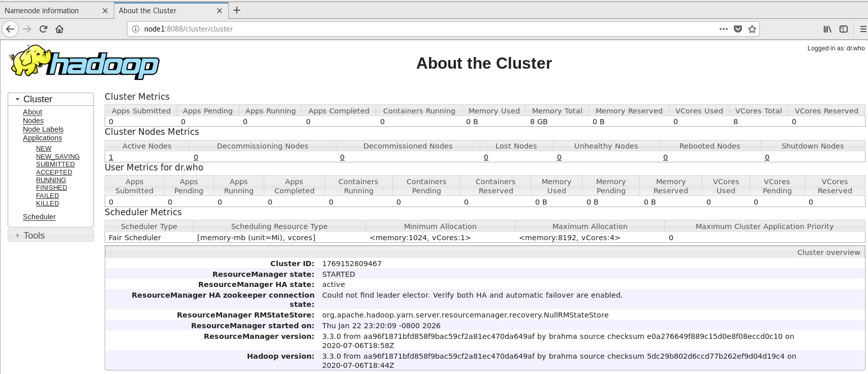Open the About link in sidebar
The image size is (868, 374).
coord(33,112)
